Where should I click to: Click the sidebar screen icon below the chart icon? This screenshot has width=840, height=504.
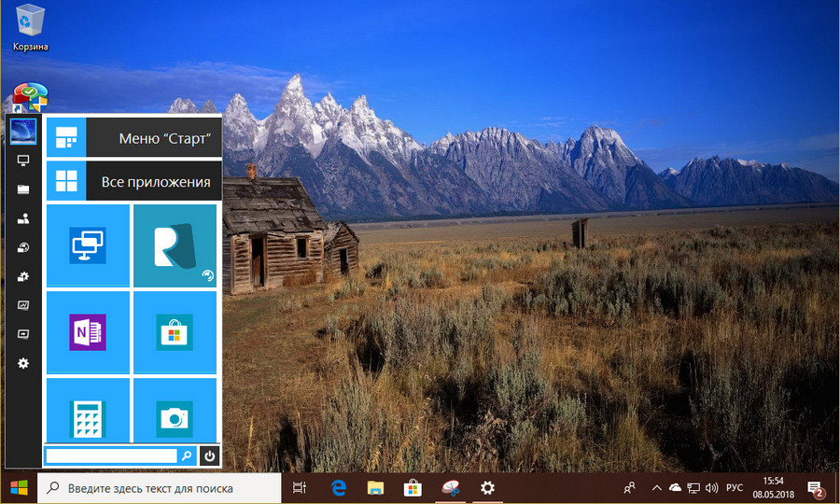click(x=23, y=334)
